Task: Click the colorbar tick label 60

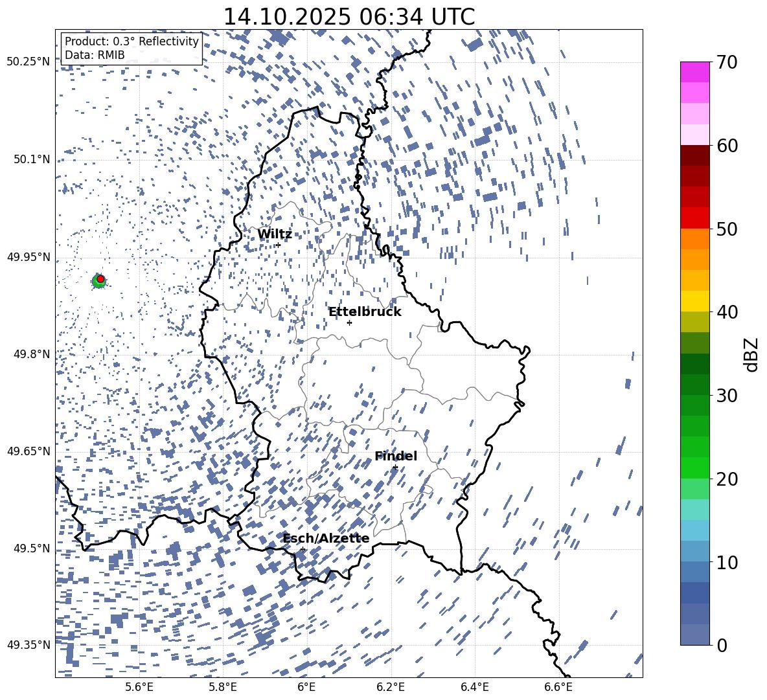Action: pos(726,146)
